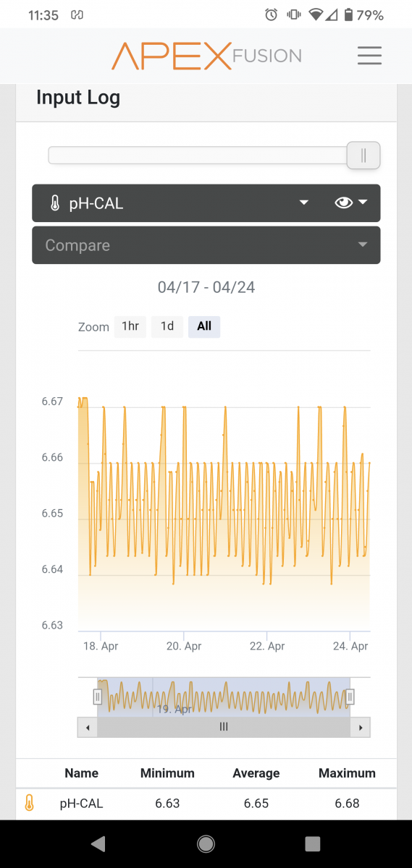Select the All zoom button
This screenshot has width=412, height=868.
(204, 326)
